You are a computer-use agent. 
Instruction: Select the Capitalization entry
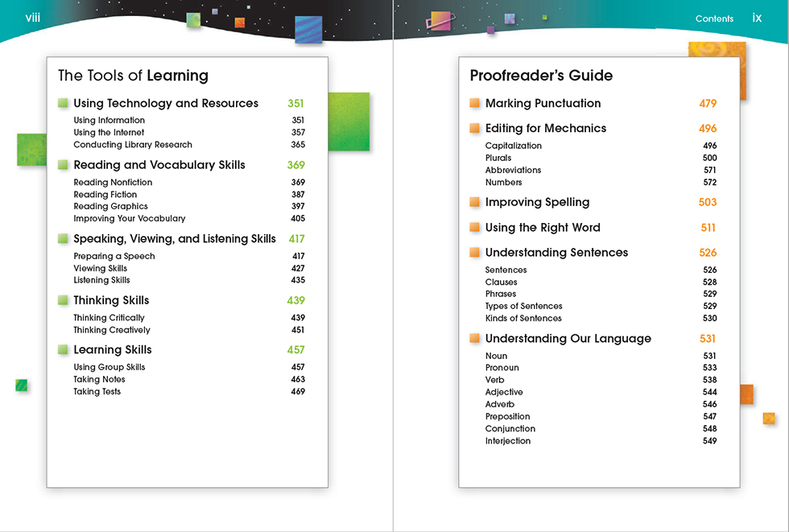(513, 146)
